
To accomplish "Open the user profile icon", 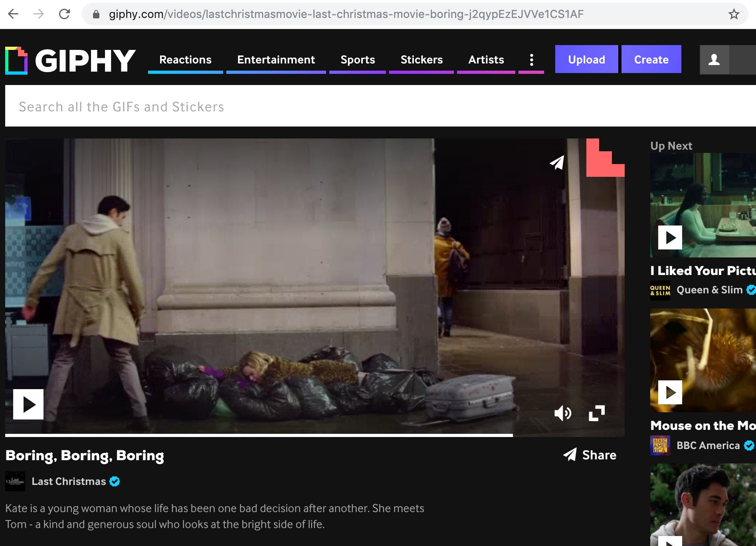I will point(714,60).
